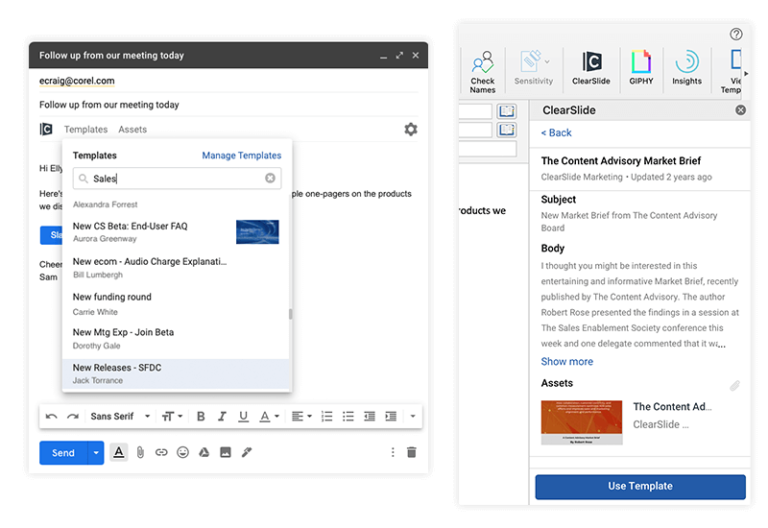The width and height of the screenshot is (768, 528).
Task: Click the templates list scrollbar
Action: (290, 313)
